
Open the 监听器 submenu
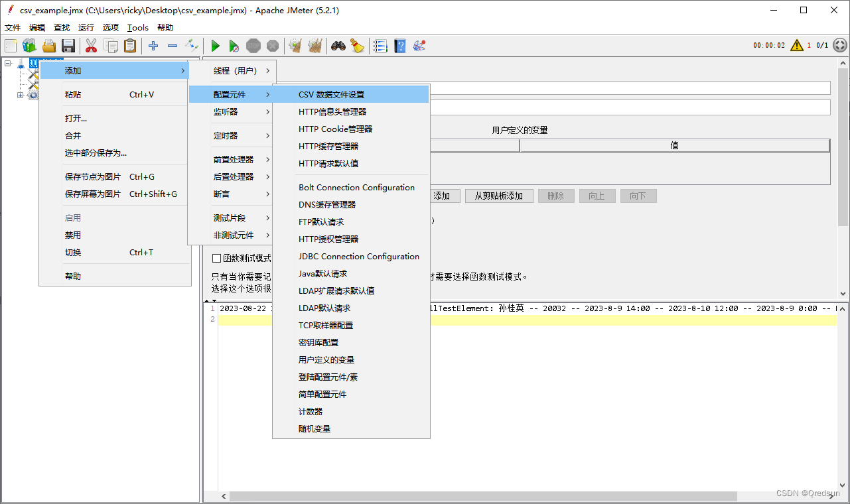[232, 112]
